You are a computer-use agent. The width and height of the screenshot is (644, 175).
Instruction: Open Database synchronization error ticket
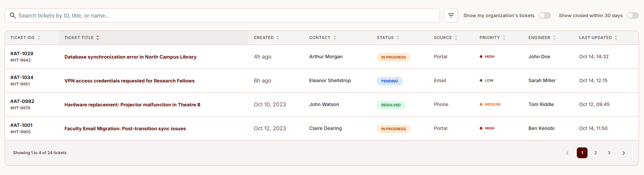point(130,57)
